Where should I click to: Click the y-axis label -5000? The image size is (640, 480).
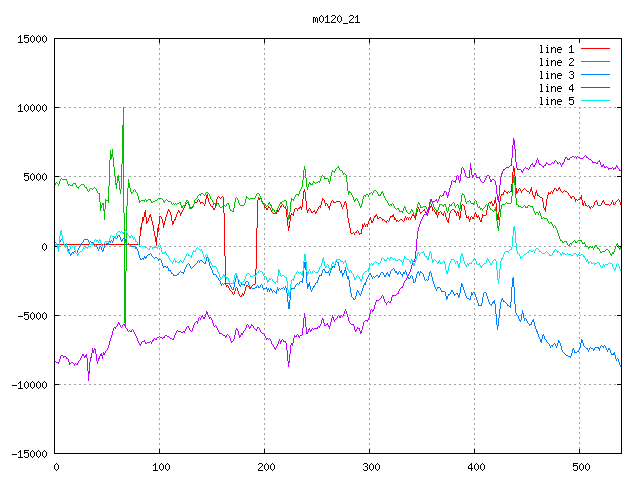[32, 316]
